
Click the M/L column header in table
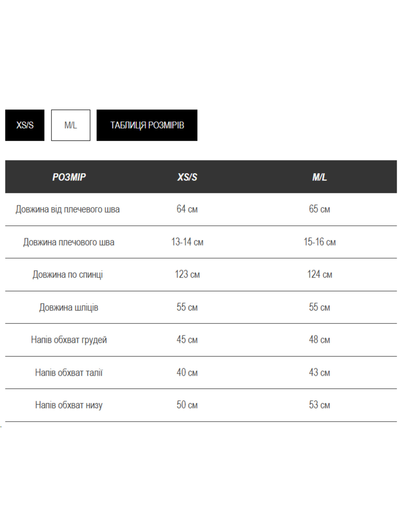[x=319, y=177]
